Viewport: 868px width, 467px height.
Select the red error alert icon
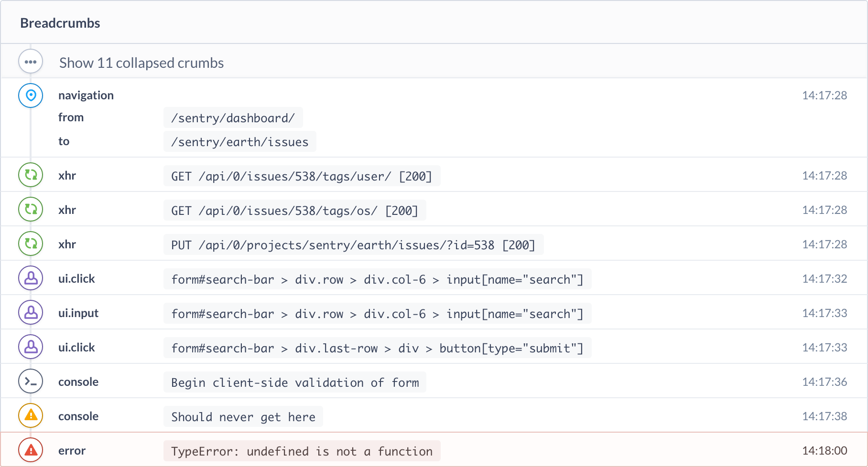(x=30, y=449)
